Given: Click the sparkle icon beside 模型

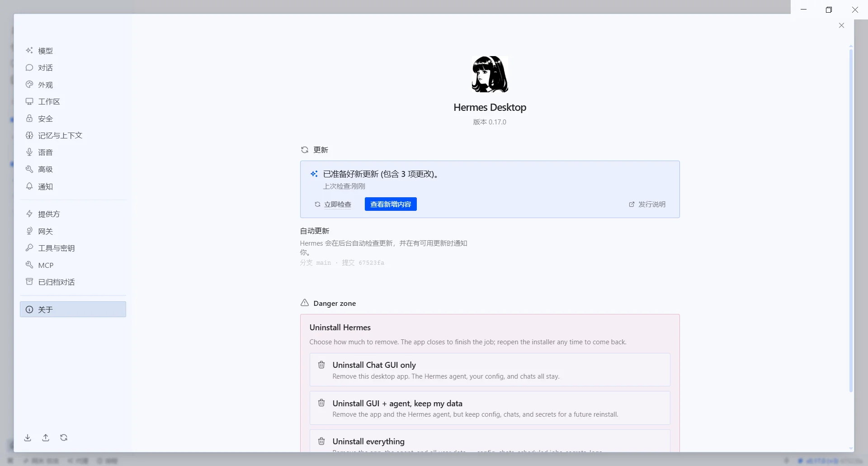Looking at the screenshot, I should 29,51.
